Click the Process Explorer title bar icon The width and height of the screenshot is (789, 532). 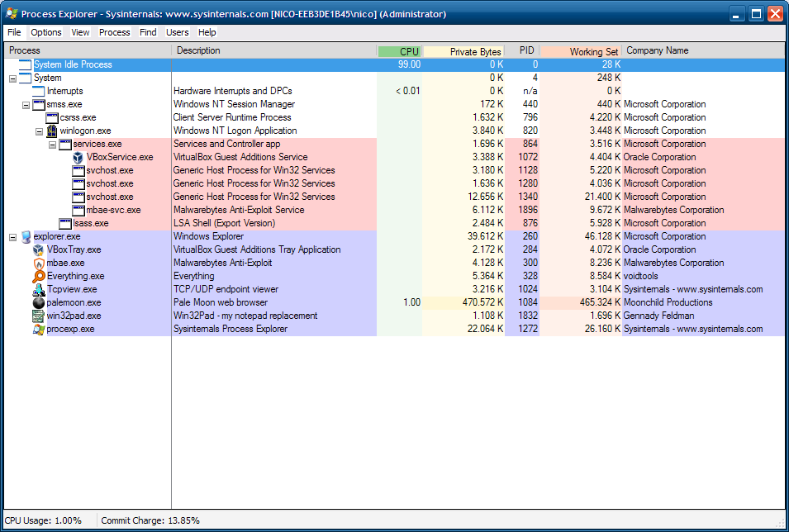click(x=12, y=13)
